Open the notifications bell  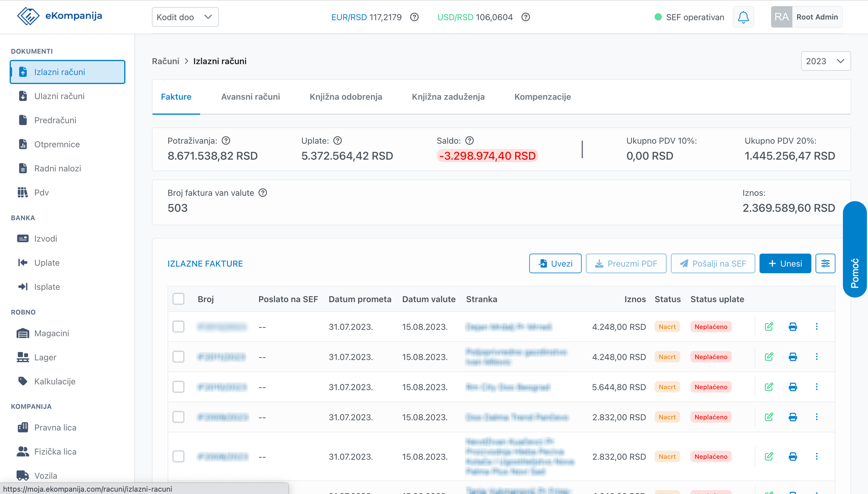click(743, 17)
